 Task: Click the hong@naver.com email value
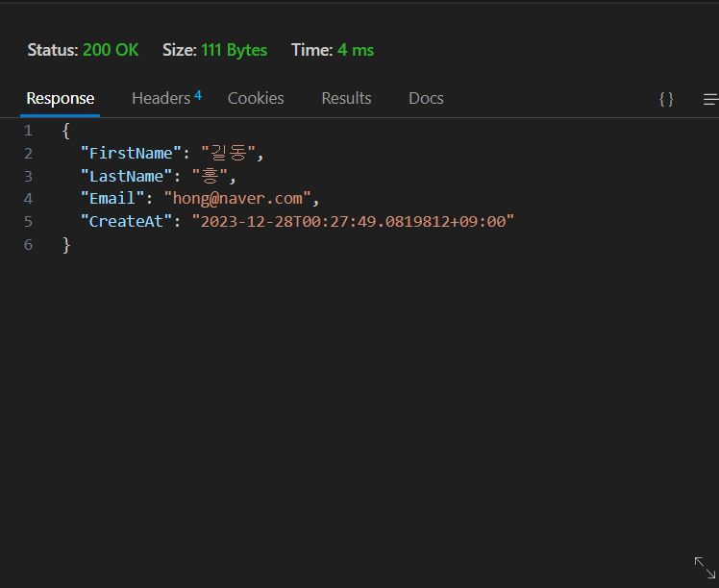[x=237, y=199]
